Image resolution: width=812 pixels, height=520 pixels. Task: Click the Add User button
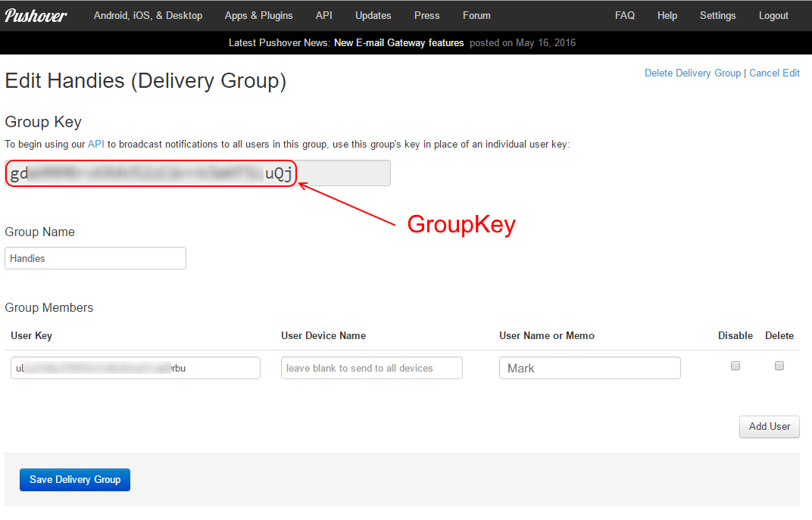tap(769, 427)
